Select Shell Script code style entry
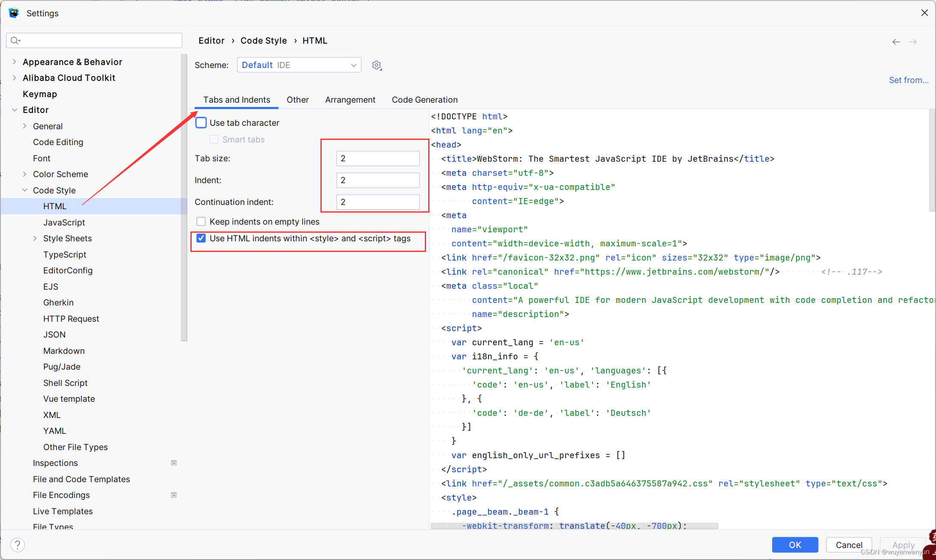 pyautogui.click(x=65, y=383)
